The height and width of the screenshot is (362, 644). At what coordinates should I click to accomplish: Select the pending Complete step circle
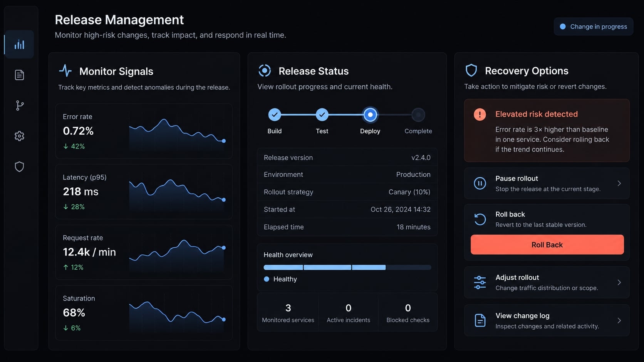[x=418, y=115]
